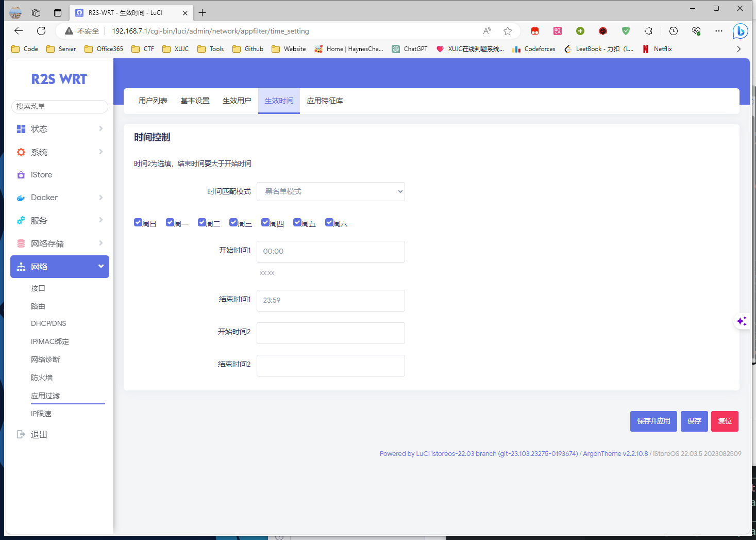Close the R2S-WRT browser tab
The image size is (756, 540).
point(185,13)
